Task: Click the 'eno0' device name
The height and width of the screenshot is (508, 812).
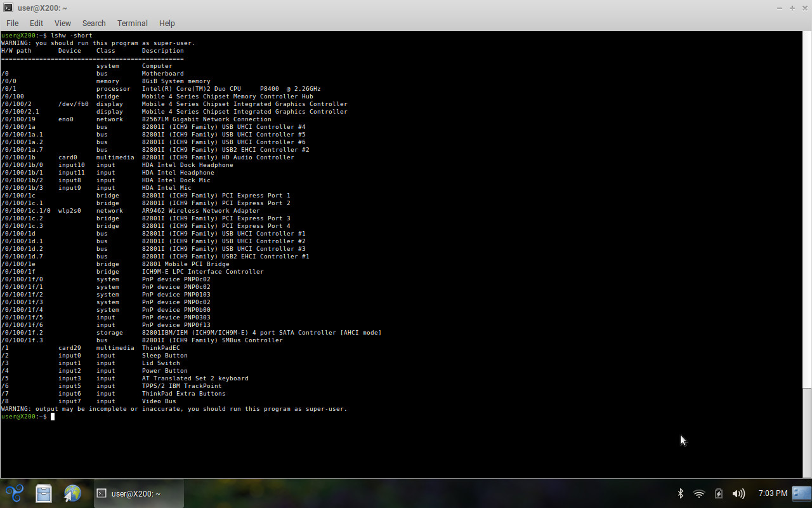Action: (66, 119)
